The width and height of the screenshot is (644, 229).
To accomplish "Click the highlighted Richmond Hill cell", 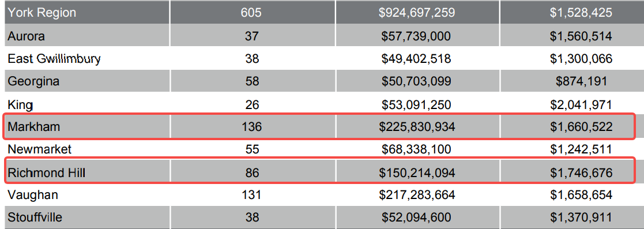I will click(x=86, y=172).
